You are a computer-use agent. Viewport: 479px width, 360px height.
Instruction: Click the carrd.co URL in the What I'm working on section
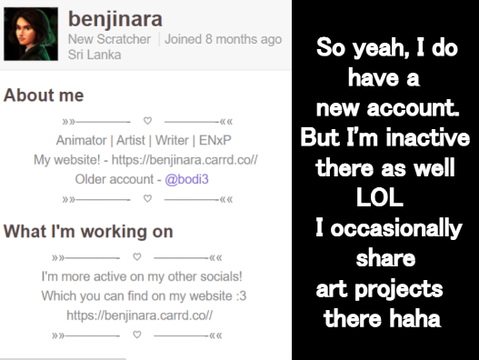pos(140,315)
